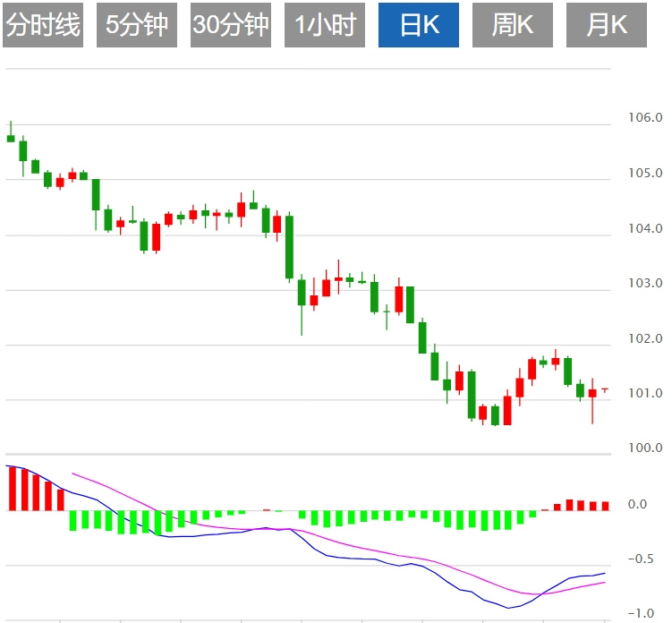Click the rightmost candlestick on the chart
Image resolution: width=672 pixels, height=623 pixels.
point(605,389)
